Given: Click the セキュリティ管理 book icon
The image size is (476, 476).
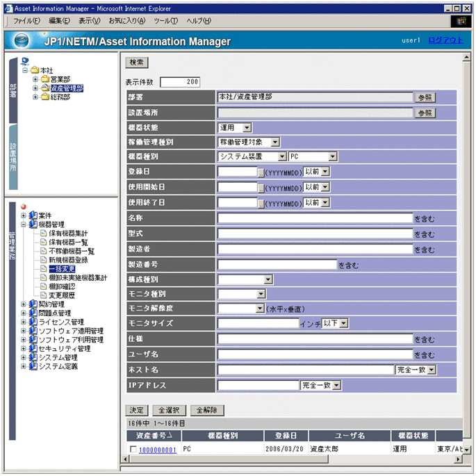Looking at the screenshot, I should point(33,349).
